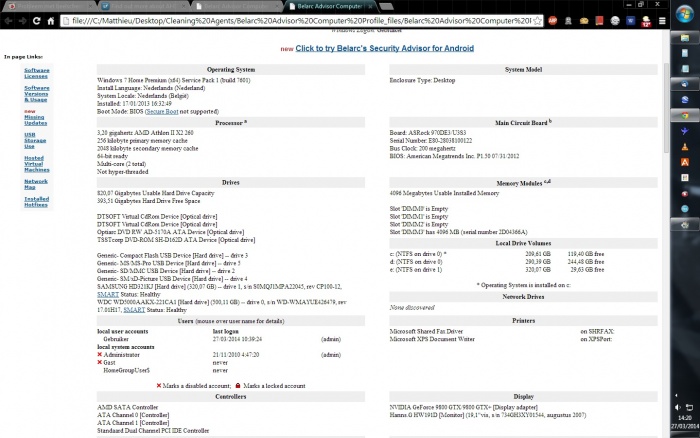700x438 pixels.
Task: Jump to Installed Hotfixes section
Action: coord(37,202)
